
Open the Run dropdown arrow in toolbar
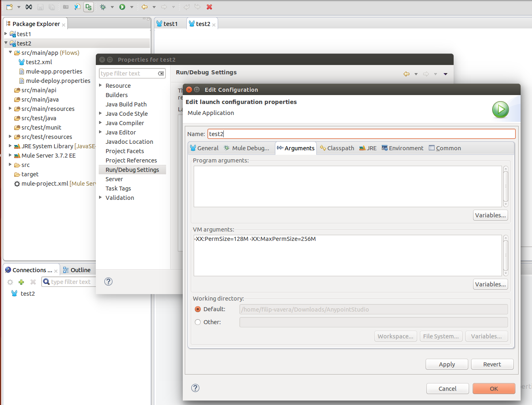(132, 7)
